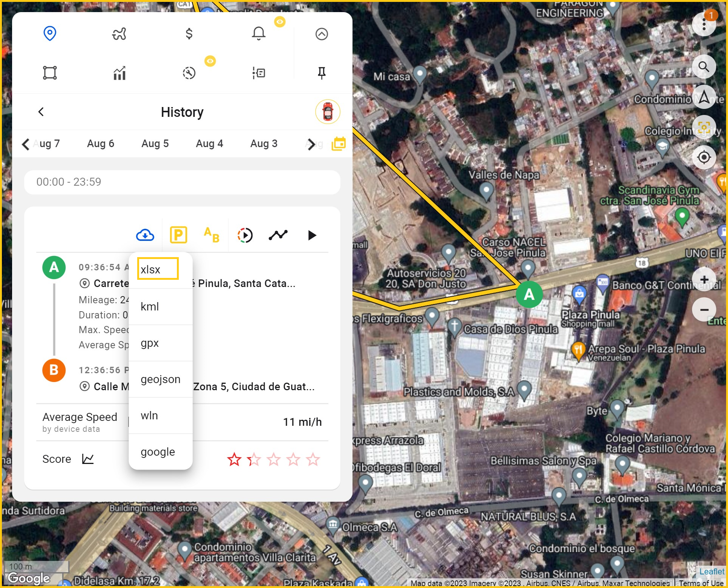The width and height of the screenshot is (728, 588).
Task: Click the third star in score rating
Action: pyautogui.click(x=274, y=459)
